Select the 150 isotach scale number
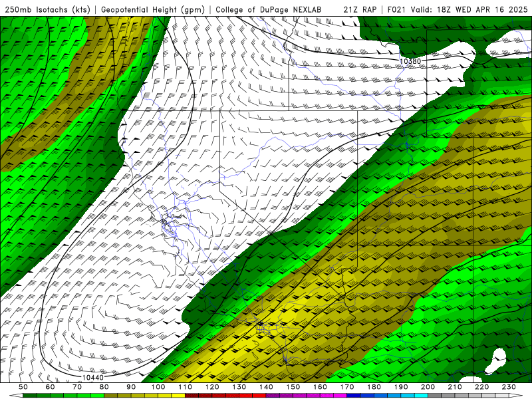Image resolution: width=532 pixels, height=399 pixels. point(293,387)
